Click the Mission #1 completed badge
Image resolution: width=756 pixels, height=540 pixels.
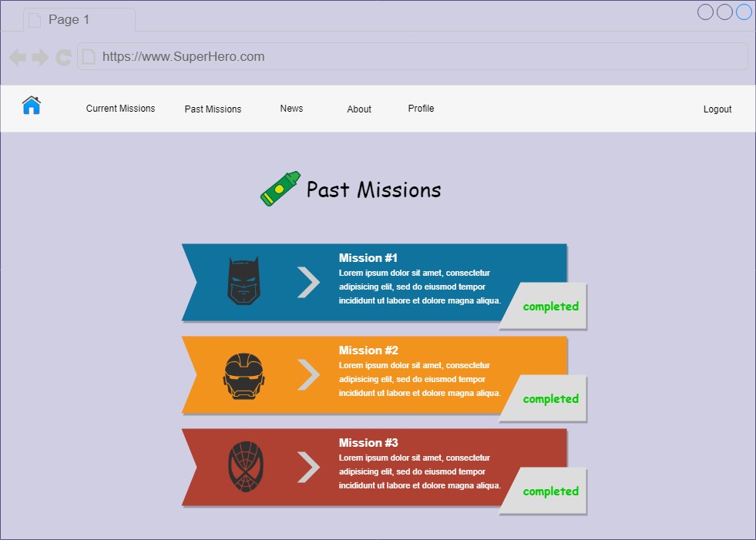549,307
